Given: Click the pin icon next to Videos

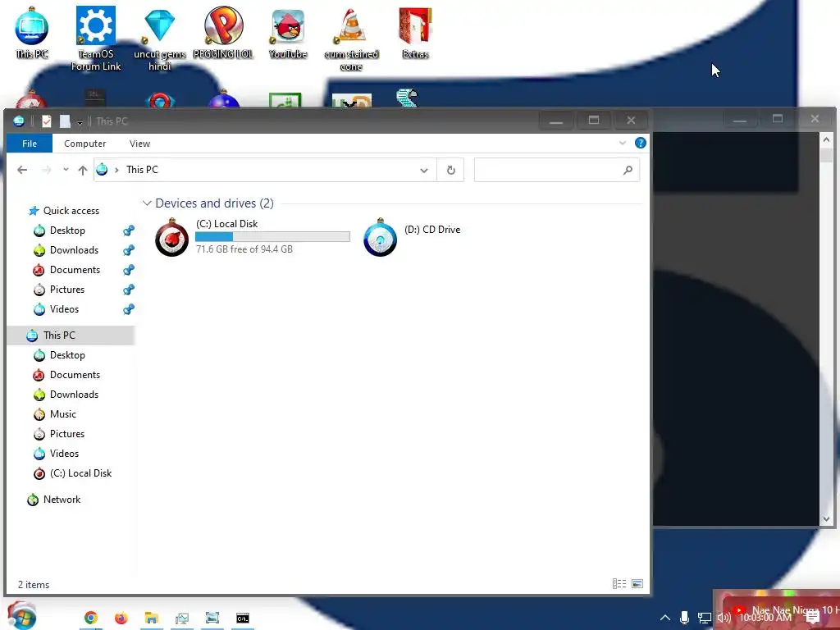Looking at the screenshot, I should [x=129, y=309].
